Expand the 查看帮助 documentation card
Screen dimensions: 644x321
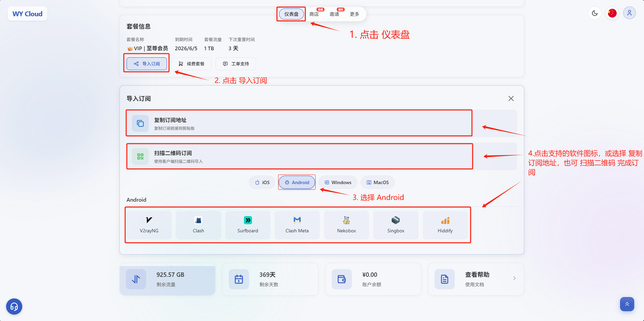[x=476, y=279]
